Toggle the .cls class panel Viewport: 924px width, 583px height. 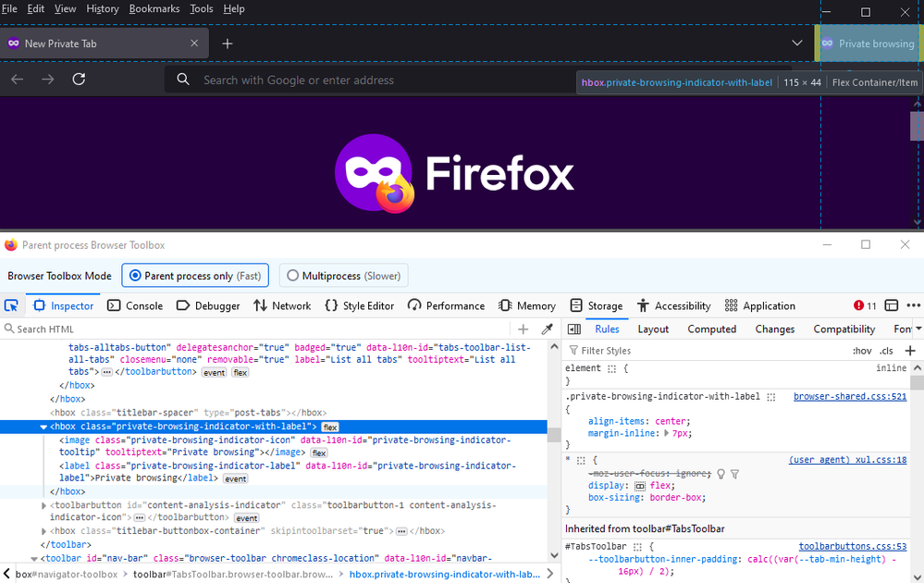886,351
